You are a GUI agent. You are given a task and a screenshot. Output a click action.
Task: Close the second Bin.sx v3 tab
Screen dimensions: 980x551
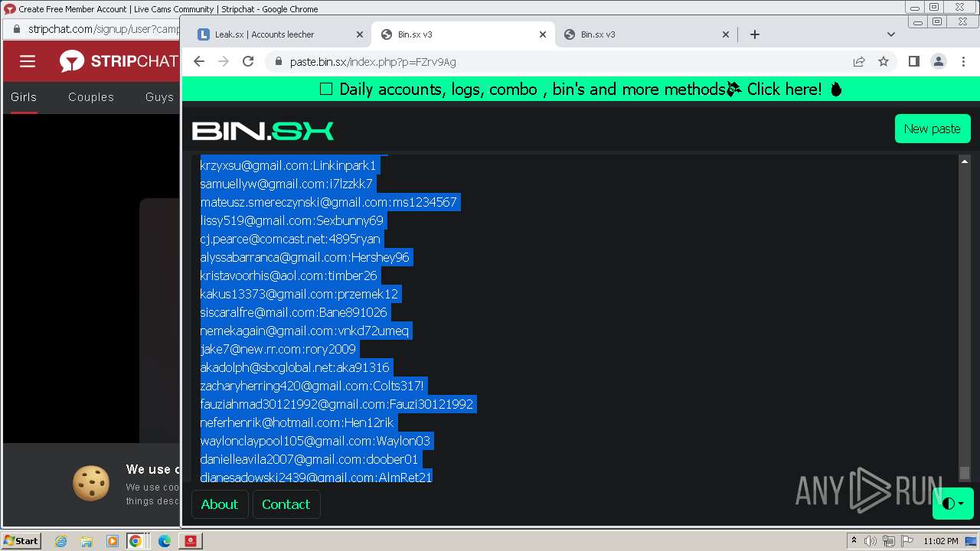[x=726, y=34]
